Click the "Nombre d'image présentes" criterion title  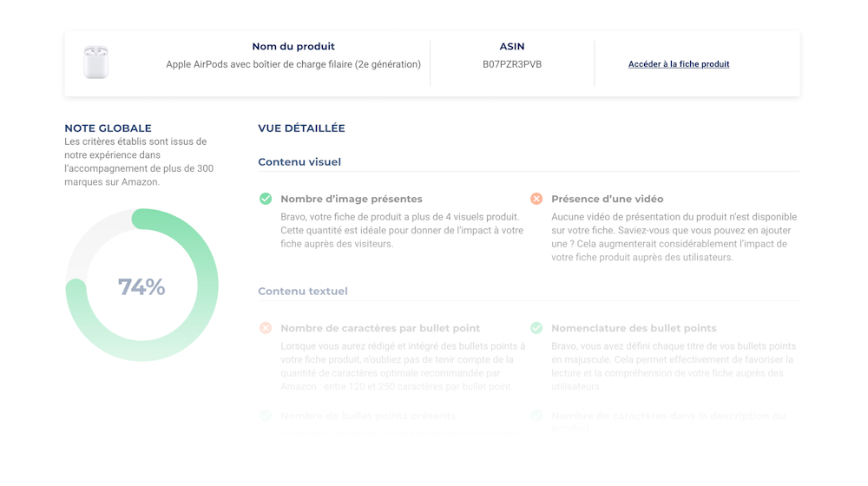[352, 199]
